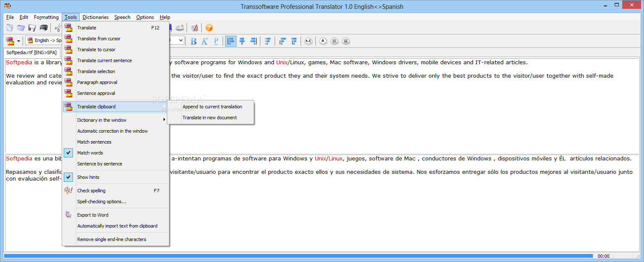Click the New document toolbar icon
The width and height of the screenshot is (644, 262).
[10, 28]
